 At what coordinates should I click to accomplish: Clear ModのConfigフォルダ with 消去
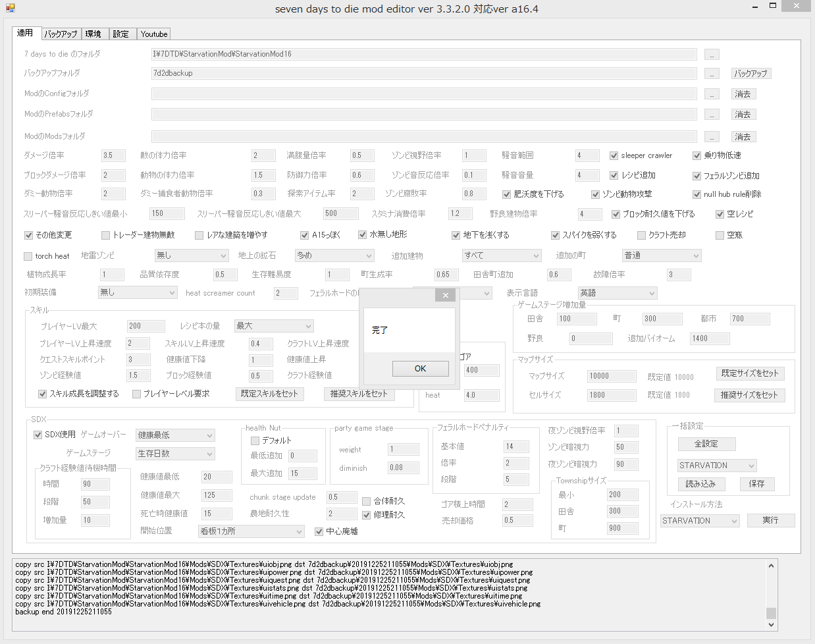[743, 94]
